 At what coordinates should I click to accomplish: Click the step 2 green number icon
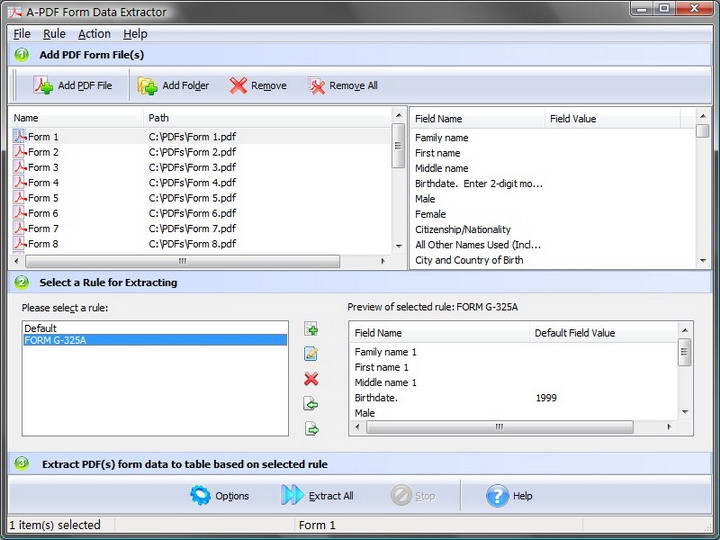coord(21,282)
